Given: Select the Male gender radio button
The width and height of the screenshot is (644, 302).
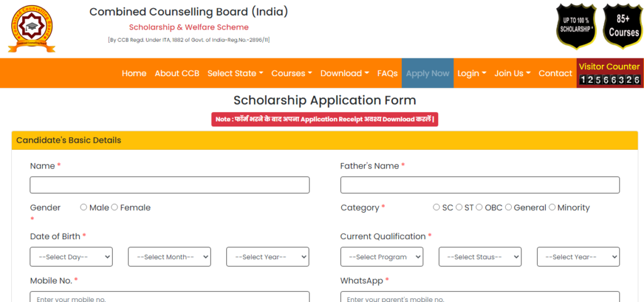Looking at the screenshot, I should tap(84, 207).
